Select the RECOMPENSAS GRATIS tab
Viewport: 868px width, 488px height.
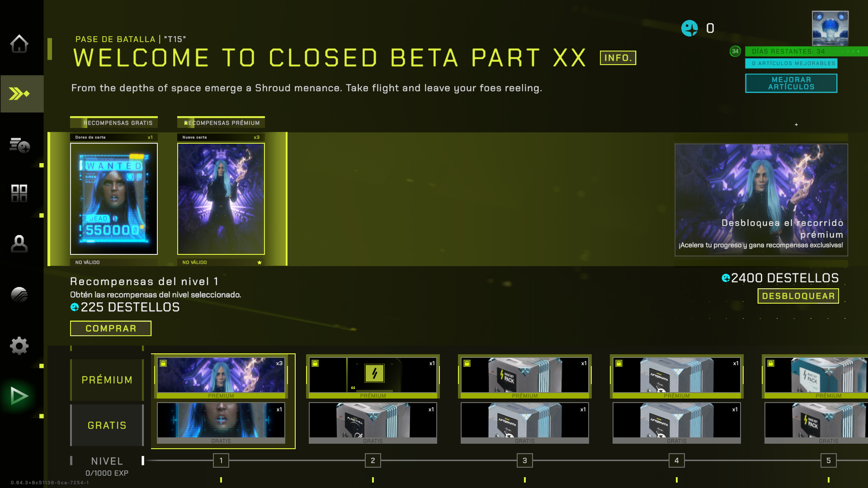pos(114,122)
